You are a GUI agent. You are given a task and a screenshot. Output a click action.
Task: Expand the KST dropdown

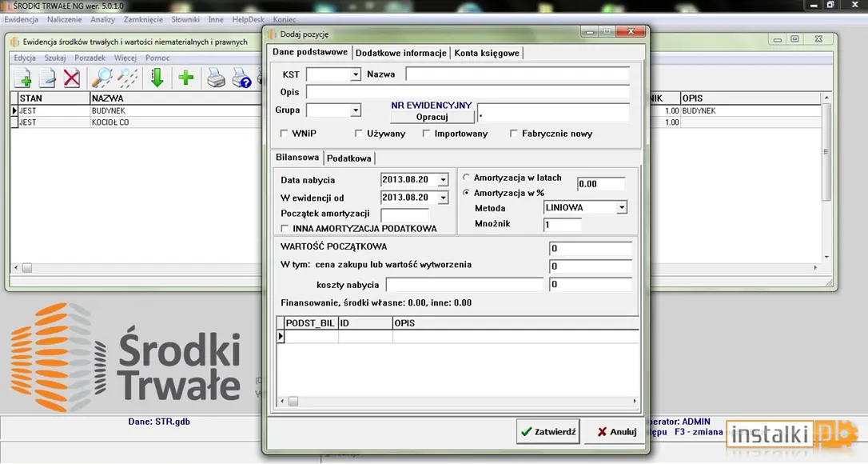(x=356, y=74)
